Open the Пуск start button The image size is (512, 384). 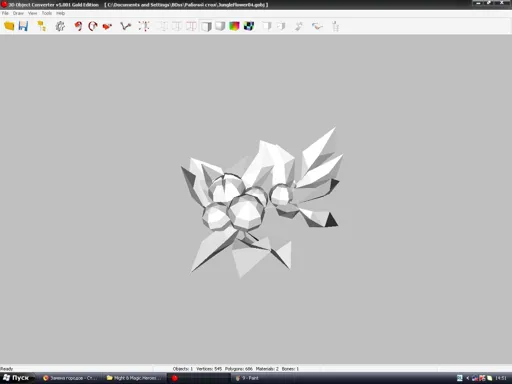(x=17, y=378)
